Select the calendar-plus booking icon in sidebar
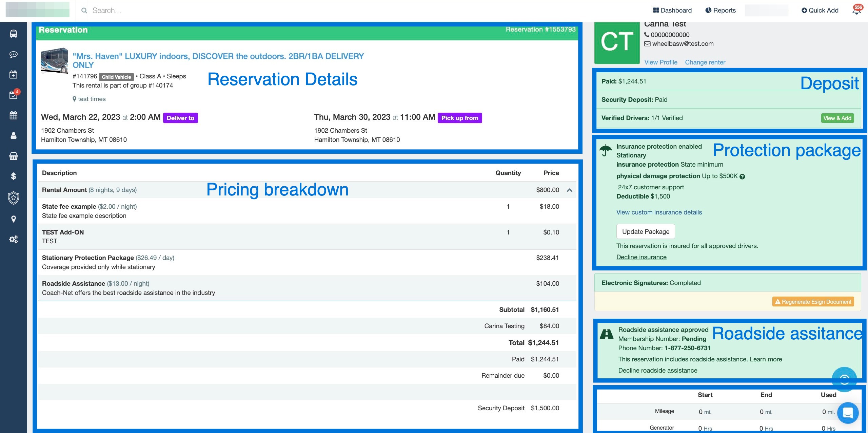This screenshot has width=868, height=433. (x=13, y=75)
